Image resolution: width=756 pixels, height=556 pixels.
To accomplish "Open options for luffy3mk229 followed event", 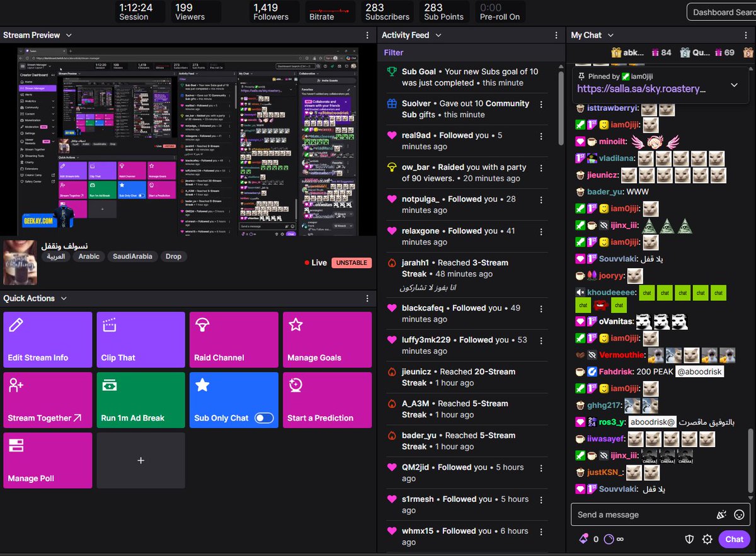I will [x=541, y=341].
